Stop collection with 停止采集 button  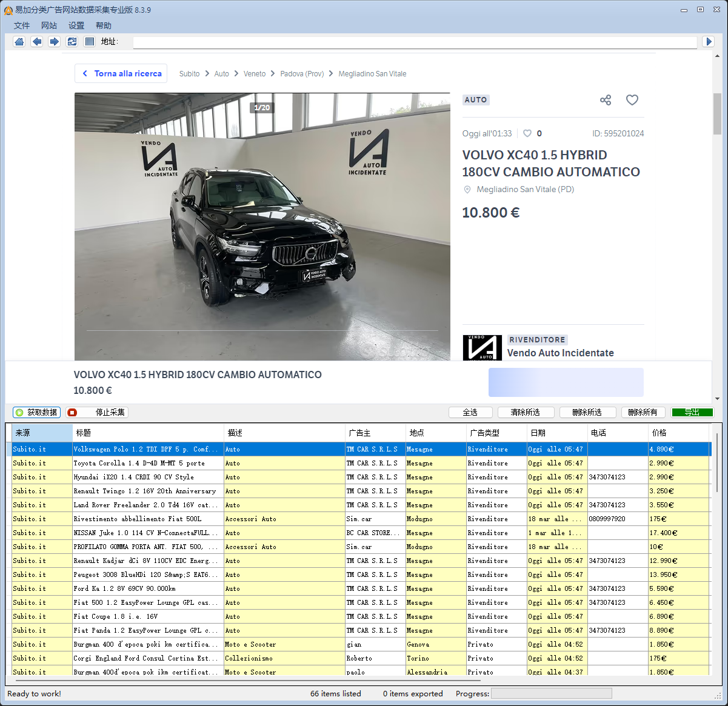(x=97, y=412)
